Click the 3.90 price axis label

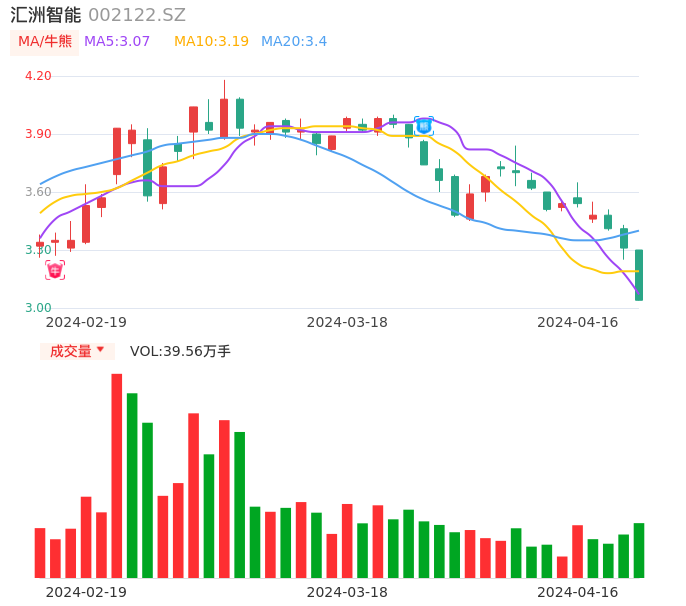coord(38,134)
